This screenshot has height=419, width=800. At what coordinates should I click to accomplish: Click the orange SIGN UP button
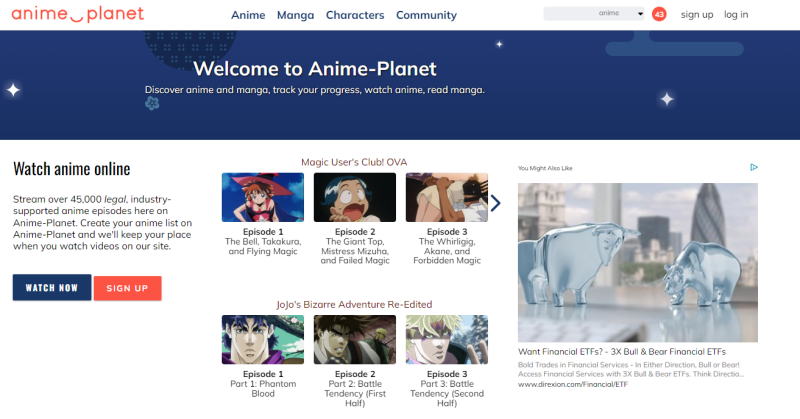coord(128,288)
